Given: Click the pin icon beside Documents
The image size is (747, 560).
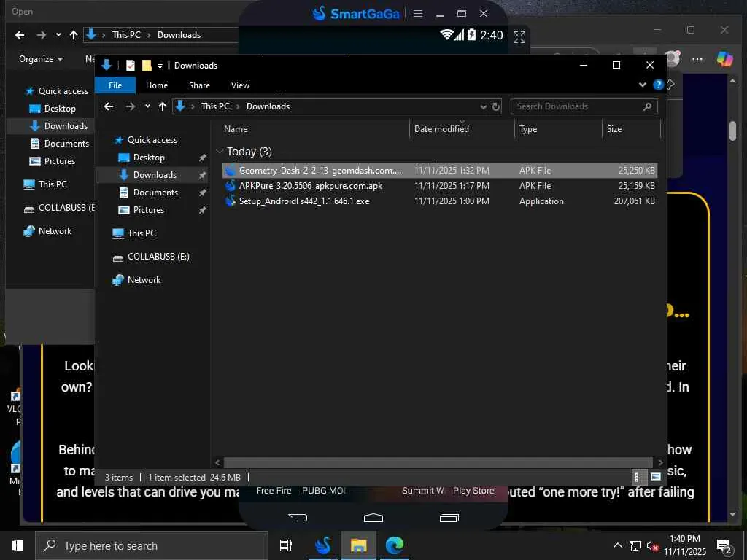Looking at the screenshot, I should click(203, 192).
